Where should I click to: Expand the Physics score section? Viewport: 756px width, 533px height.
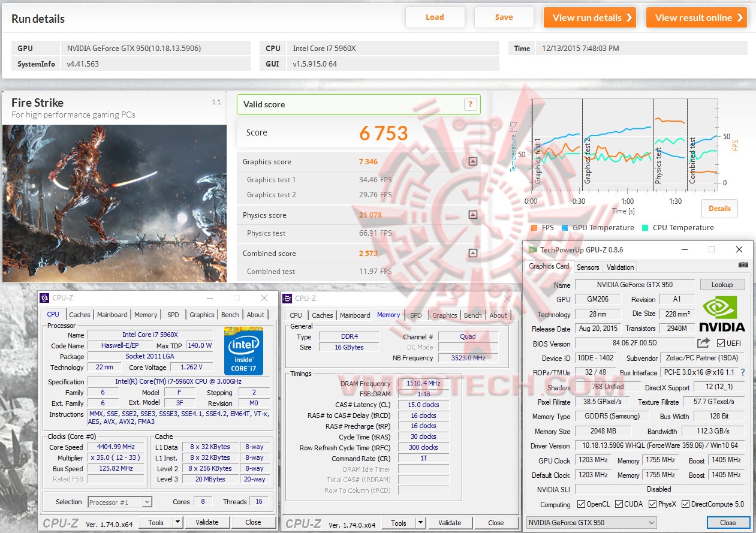(472, 215)
